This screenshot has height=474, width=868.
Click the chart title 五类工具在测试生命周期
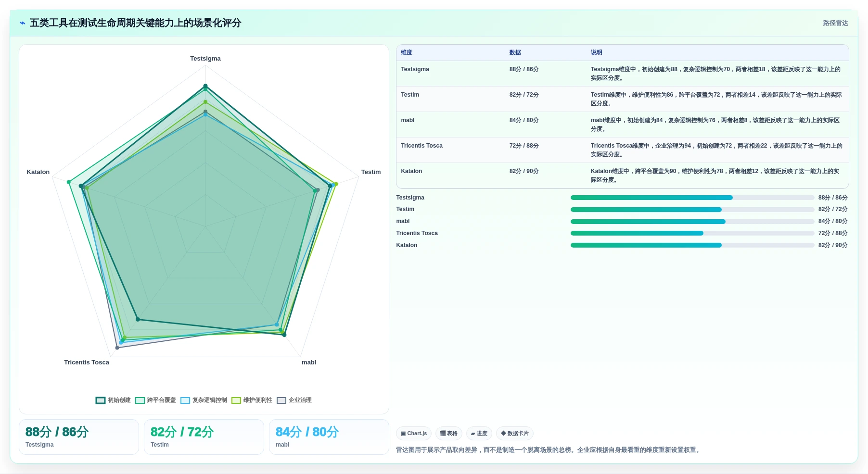[x=136, y=23]
